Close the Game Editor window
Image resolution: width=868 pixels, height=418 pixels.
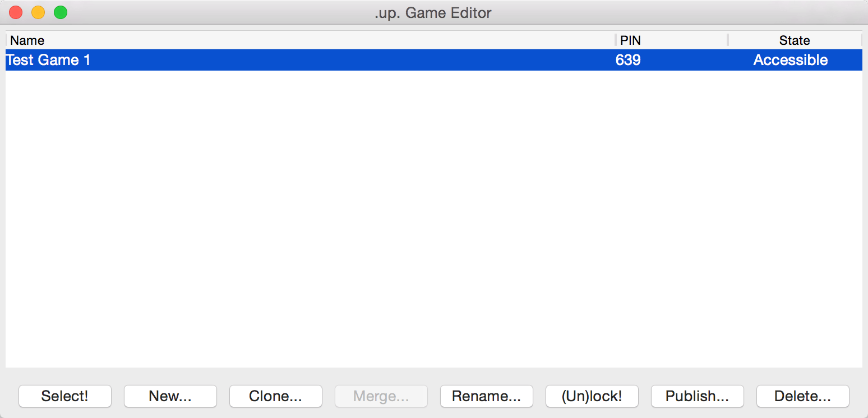click(x=16, y=12)
